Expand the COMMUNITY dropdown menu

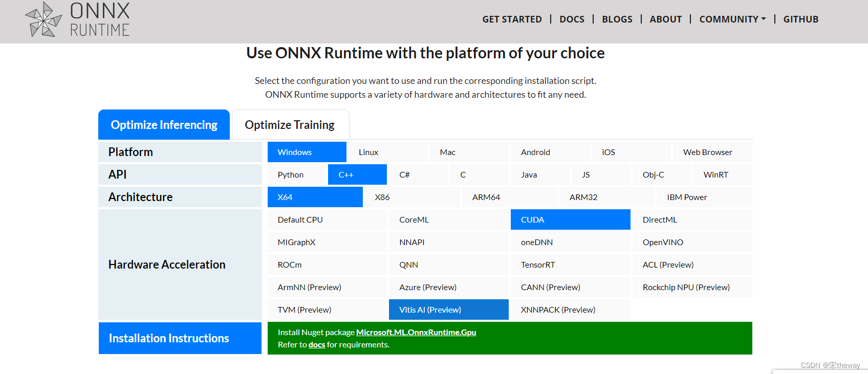click(732, 19)
